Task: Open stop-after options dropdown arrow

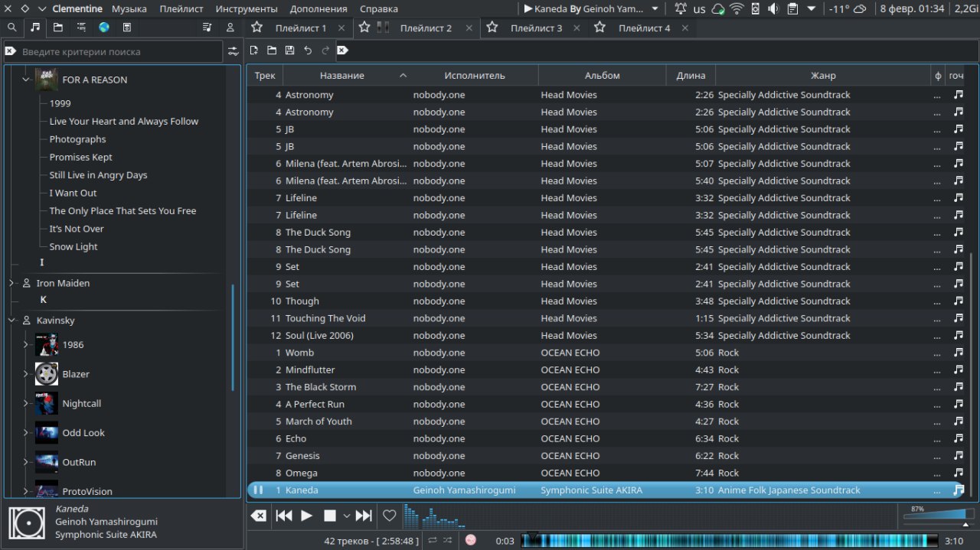Action: [346, 516]
